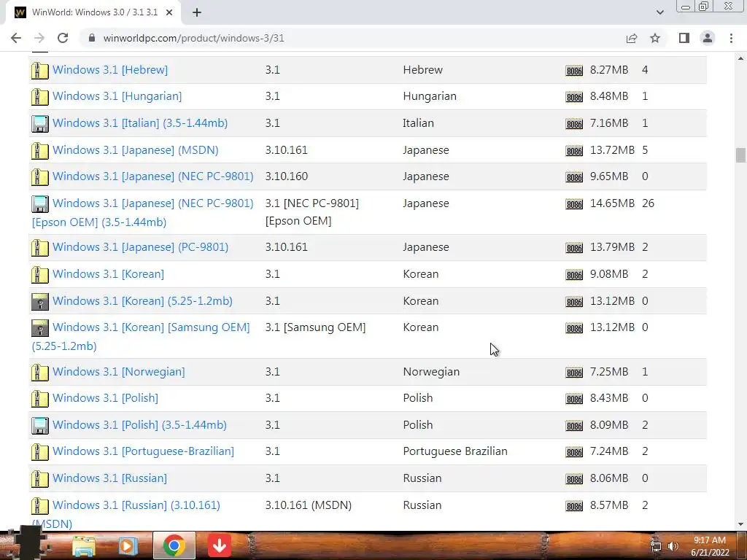Image resolution: width=747 pixels, height=560 pixels.
Task: Click the '3.10.161 (MSDN)' version cell
Action: 309,505
